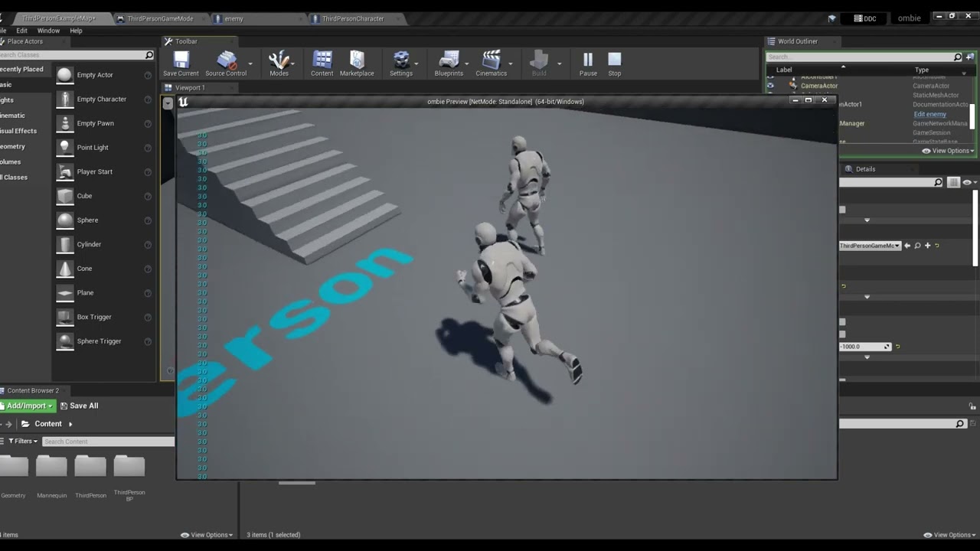Screen dimensions: 980x551
Task: Select the Box Trigger icon
Action: point(65,317)
